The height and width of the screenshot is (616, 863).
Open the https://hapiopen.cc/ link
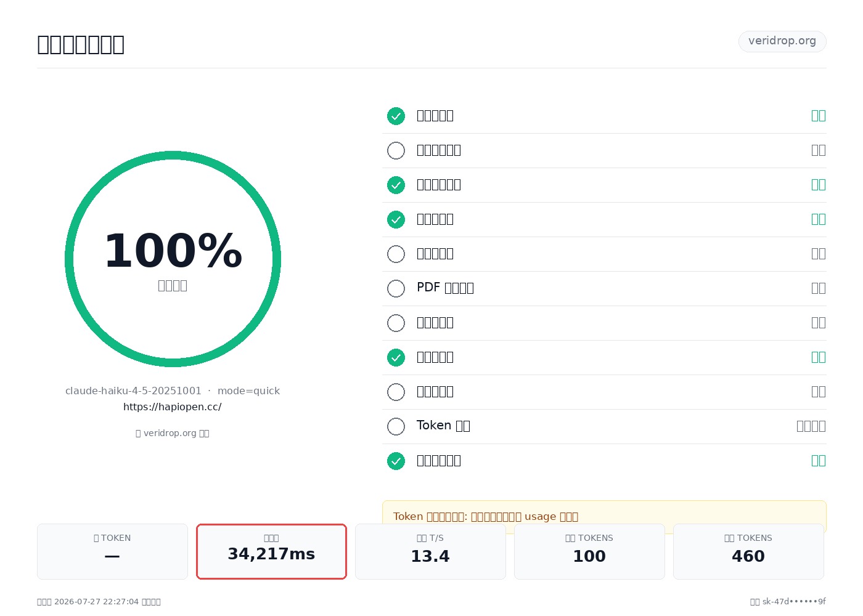(173, 407)
